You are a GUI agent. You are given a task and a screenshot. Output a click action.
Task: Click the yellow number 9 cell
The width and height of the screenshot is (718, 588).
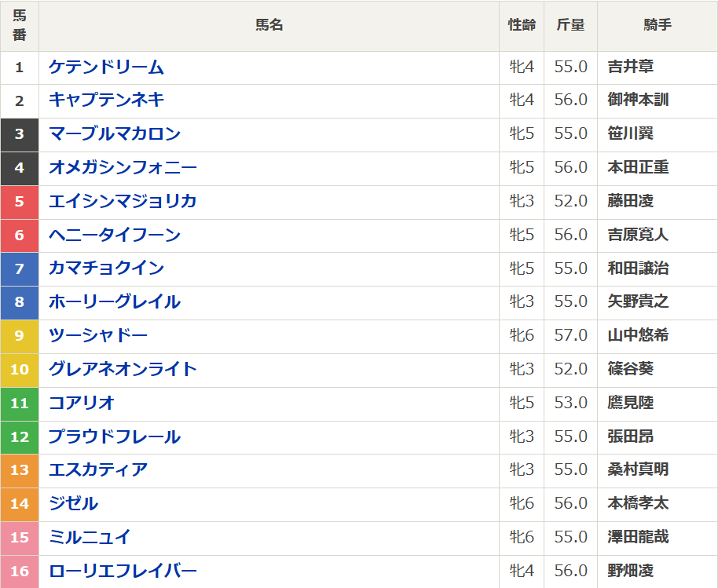20,335
